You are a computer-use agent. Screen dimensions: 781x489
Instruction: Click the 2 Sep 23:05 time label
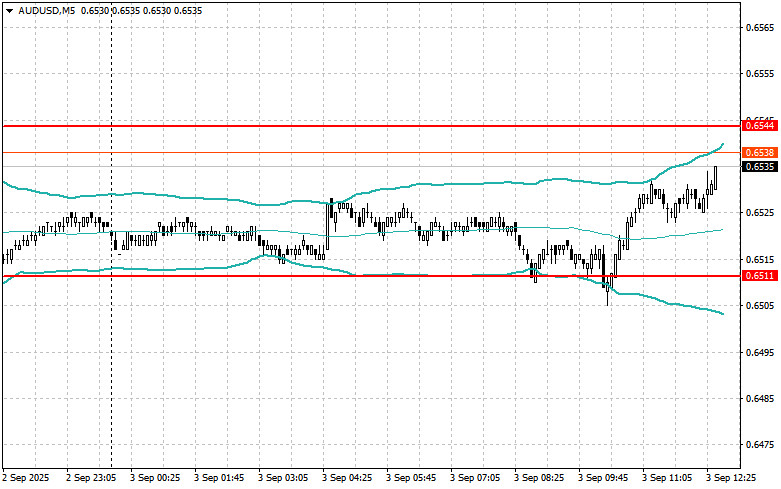(91, 478)
